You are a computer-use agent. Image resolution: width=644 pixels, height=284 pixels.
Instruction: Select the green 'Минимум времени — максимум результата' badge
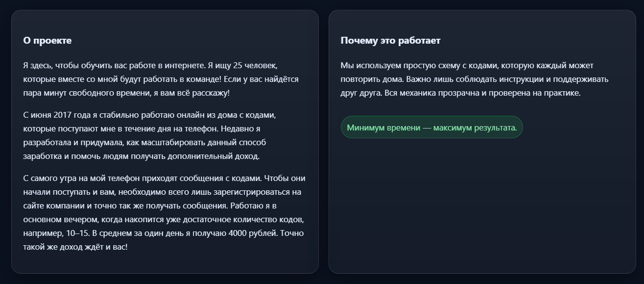(432, 128)
